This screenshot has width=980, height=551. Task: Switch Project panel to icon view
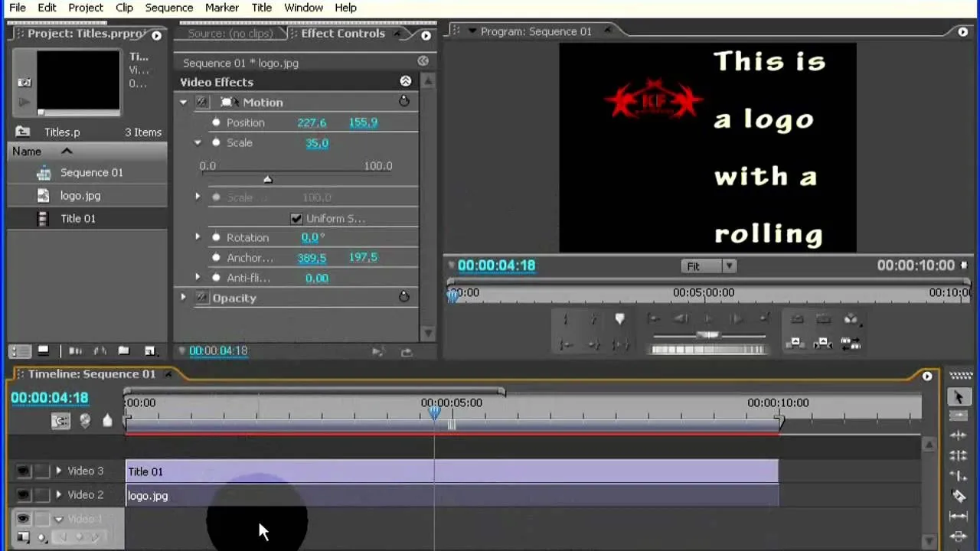(x=43, y=350)
